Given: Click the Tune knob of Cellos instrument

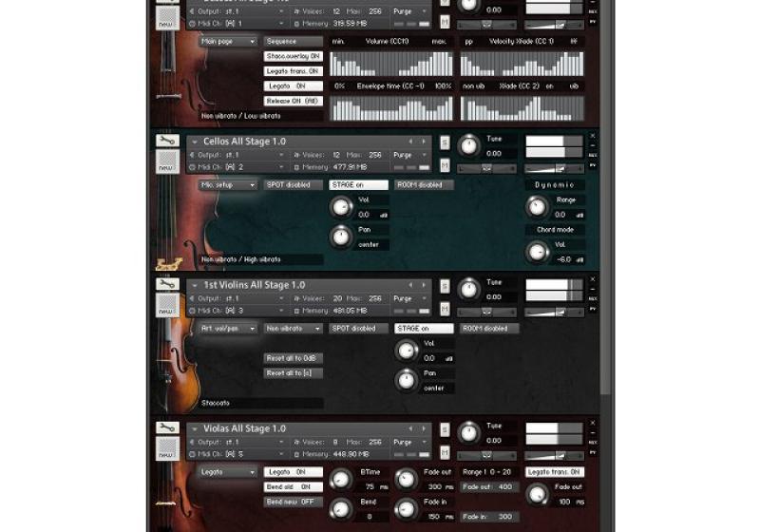Looking at the screenshot, I should (x=468, y=145).
